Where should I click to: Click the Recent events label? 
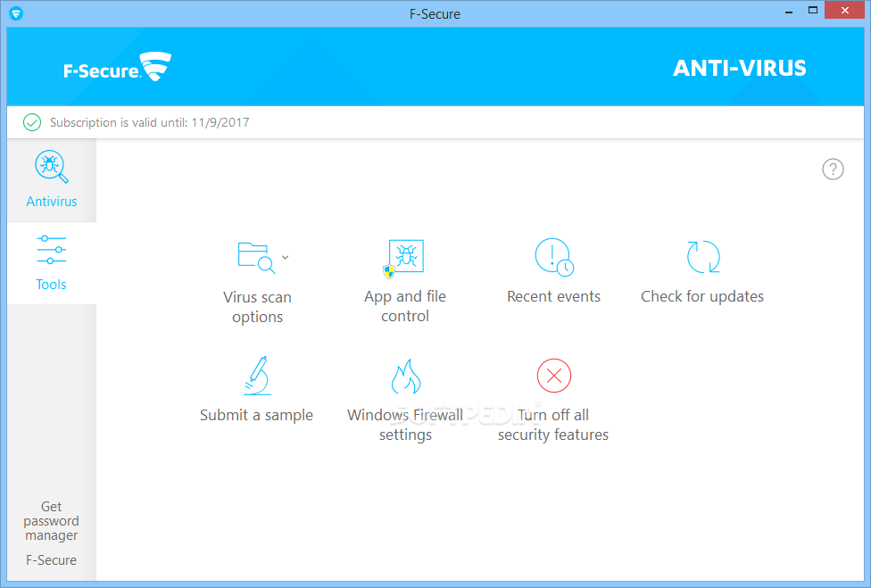click(x=554, y=296)
